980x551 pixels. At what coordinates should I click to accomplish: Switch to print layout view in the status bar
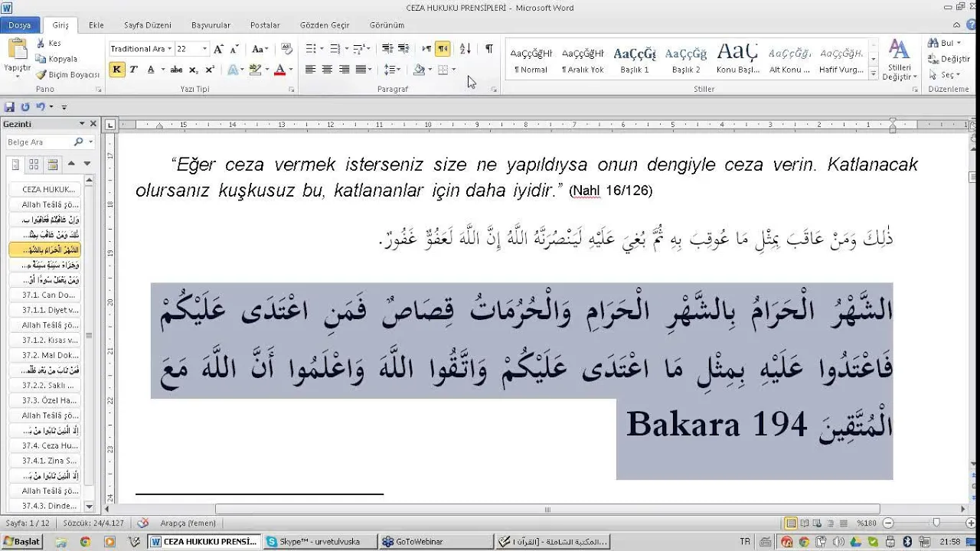[791, 523]
